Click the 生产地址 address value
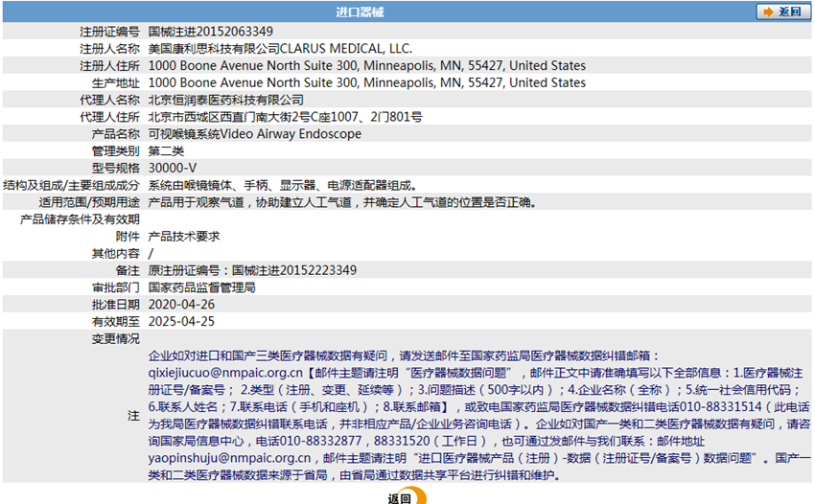Viewport: 815px width, 504px height. coord(367,83)
